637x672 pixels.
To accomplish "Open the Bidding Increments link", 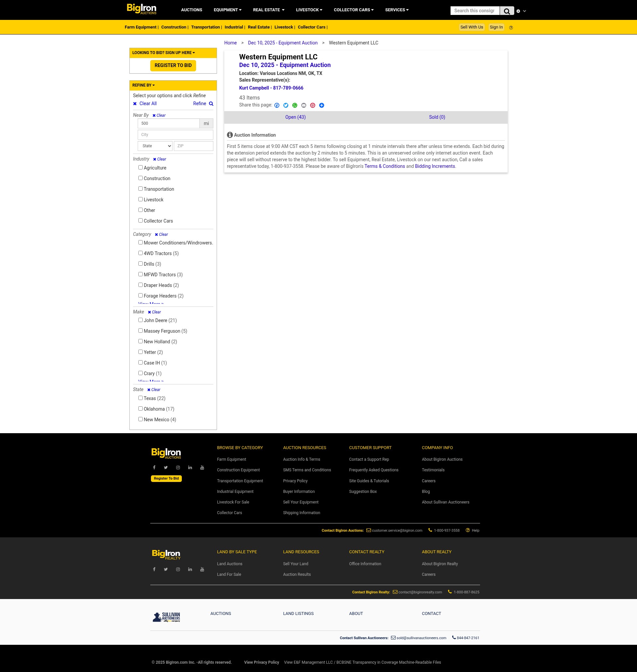I will [x=435, y=166].
